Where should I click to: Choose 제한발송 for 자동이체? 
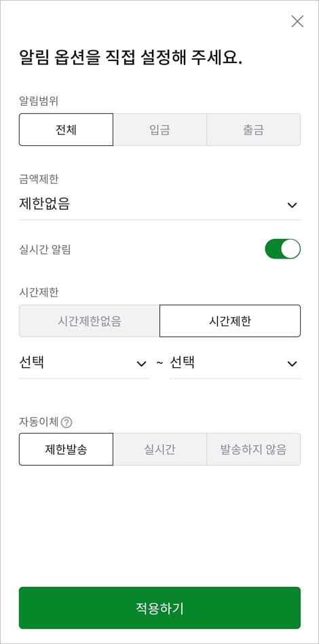(x=66, y=449)
